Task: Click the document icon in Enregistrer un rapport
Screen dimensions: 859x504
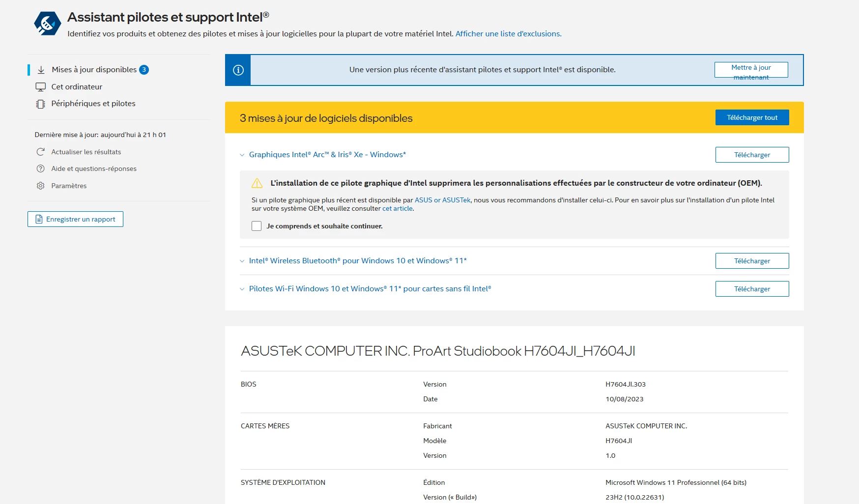Action: pyautogui.click(x=39, y=219)
